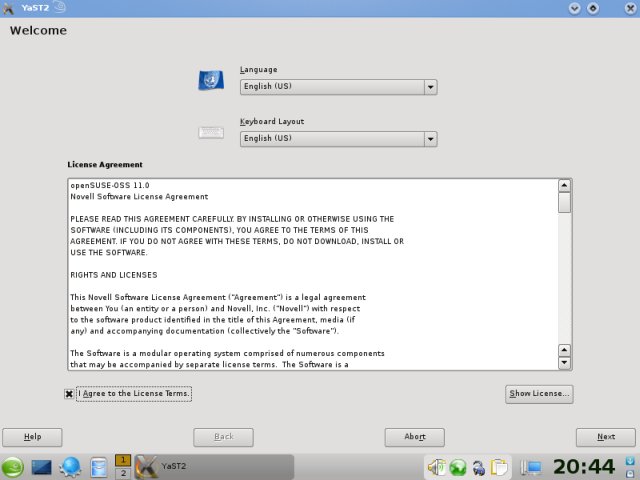Click the Abort button
Image resolution: width=640 pixels, height=480 pixels.
pyautogui.click(x=414, y=437)
